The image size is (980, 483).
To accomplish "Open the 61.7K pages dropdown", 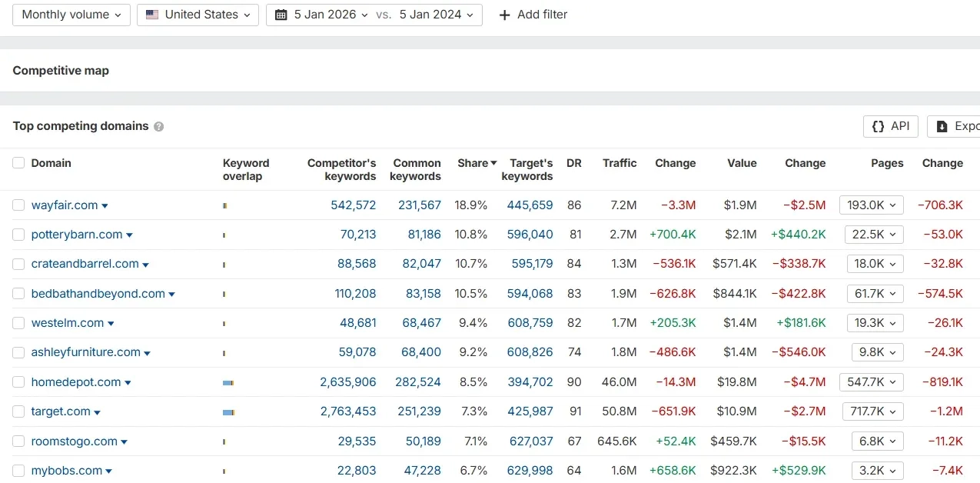I will [875, 294].
